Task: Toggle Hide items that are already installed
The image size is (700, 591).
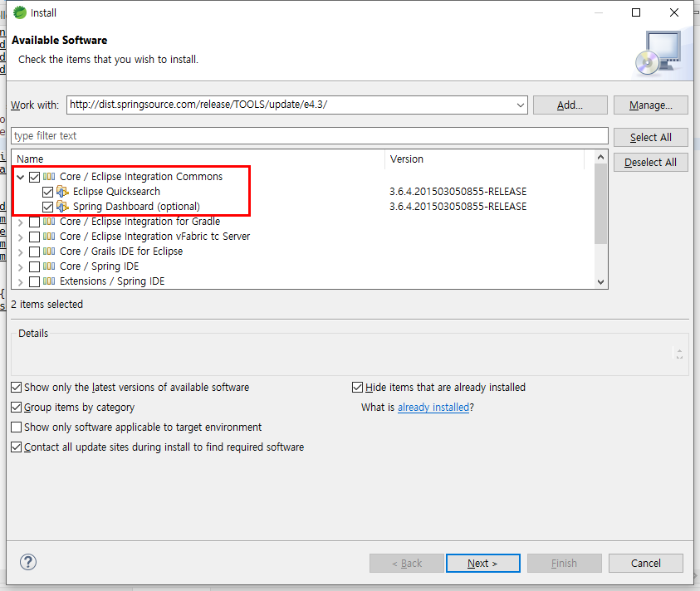Action: coord(357,387)
